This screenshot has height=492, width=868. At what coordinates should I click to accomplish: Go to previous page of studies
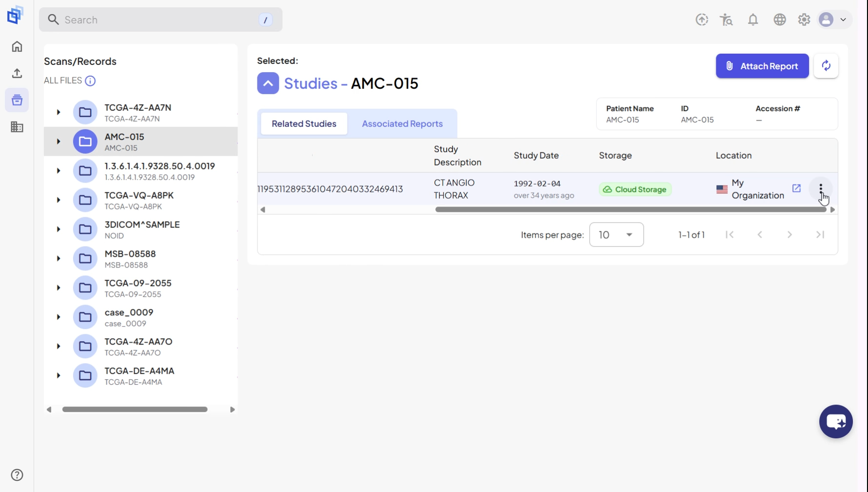click(760, 235)
